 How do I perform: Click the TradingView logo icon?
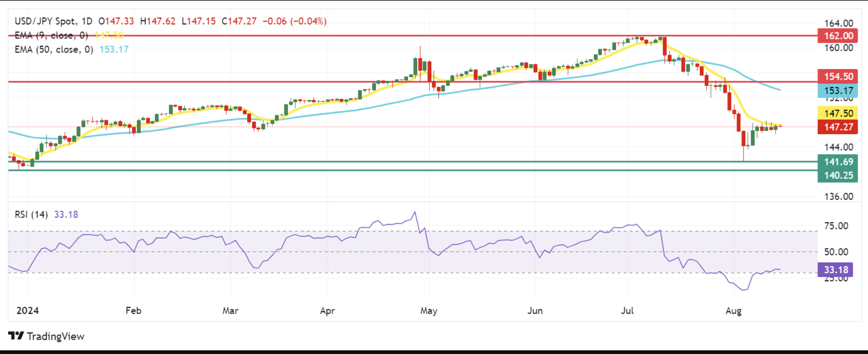(16, 336)
